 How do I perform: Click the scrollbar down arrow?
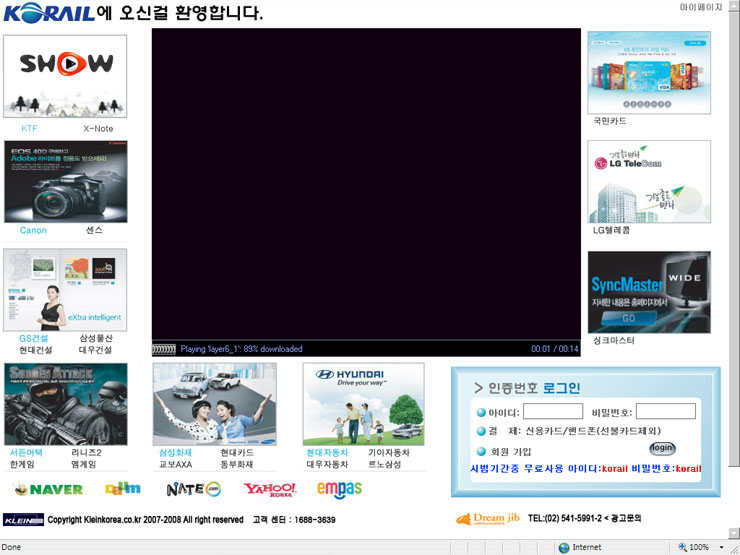pos(734,533)
